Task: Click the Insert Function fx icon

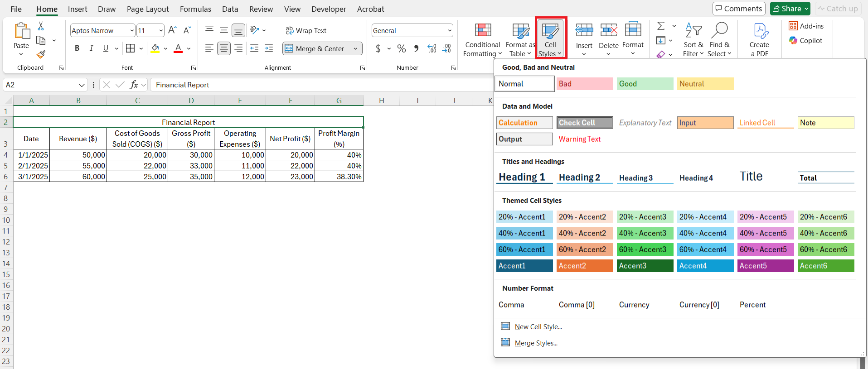Action: click(134, 85)
